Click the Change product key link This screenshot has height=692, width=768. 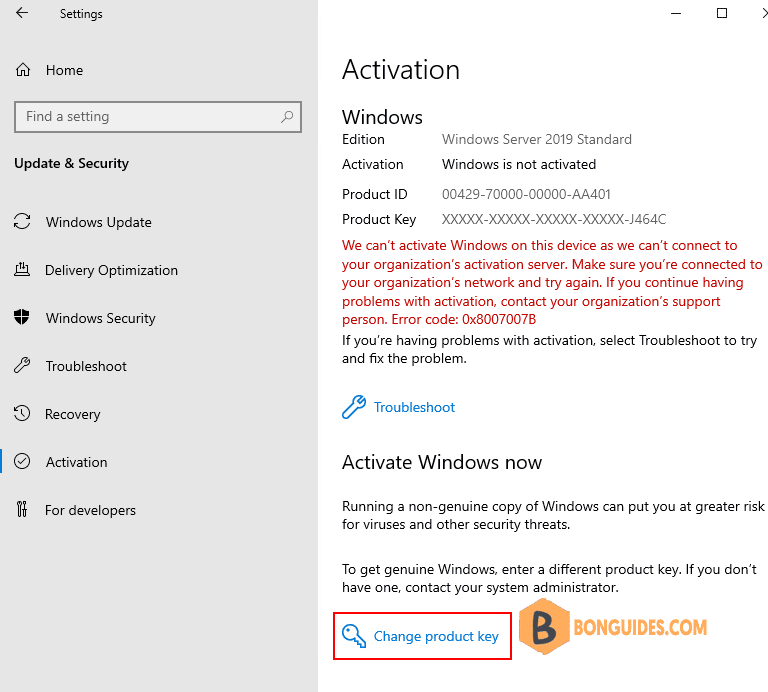436,636
